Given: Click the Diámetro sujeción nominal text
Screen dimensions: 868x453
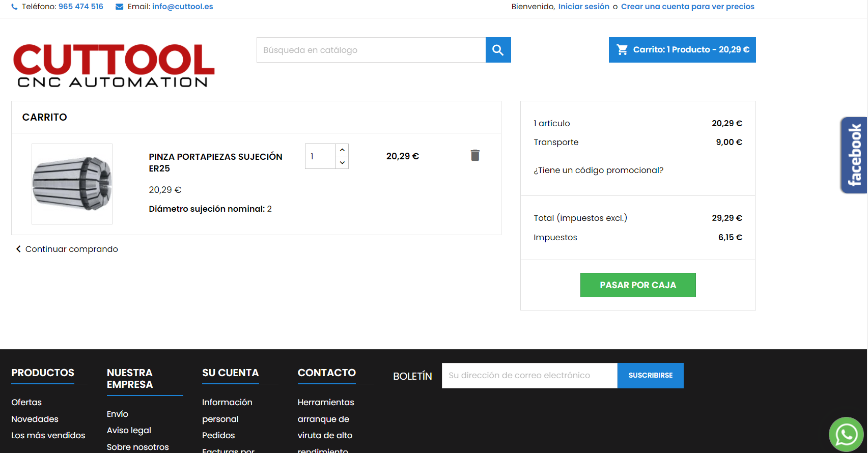Looking at the screenshot, I should (x=210, y=209).
